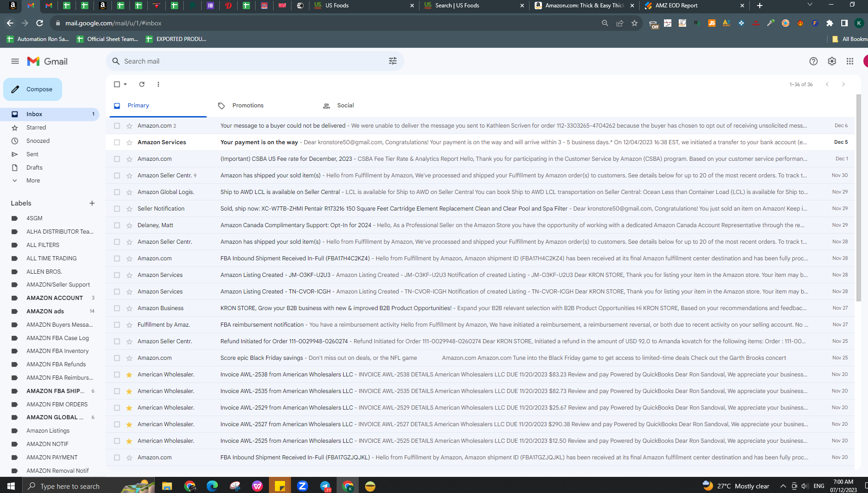Switch to the US Foods browser tab
Viewport: 868px width, 493px height.
[364, 6]
